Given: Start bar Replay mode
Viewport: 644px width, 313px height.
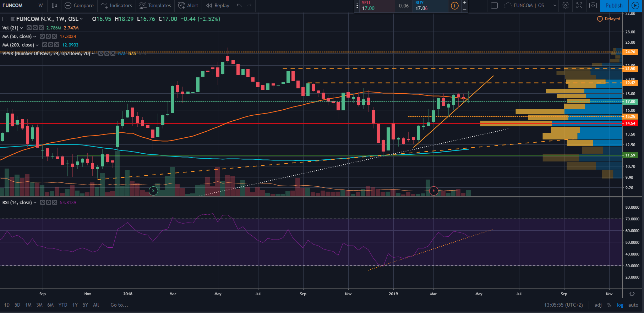Looking at the screenshot, I should point(218,5).
